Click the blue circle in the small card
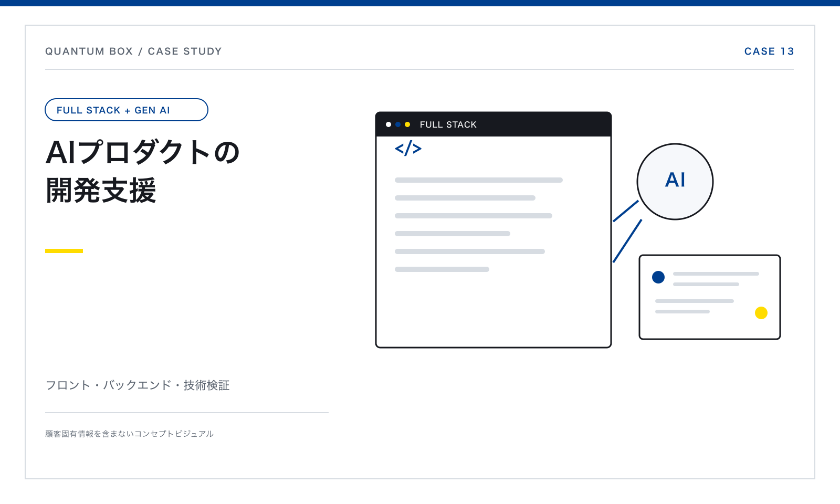Screen dimensions: 840x504 [658, 277]
